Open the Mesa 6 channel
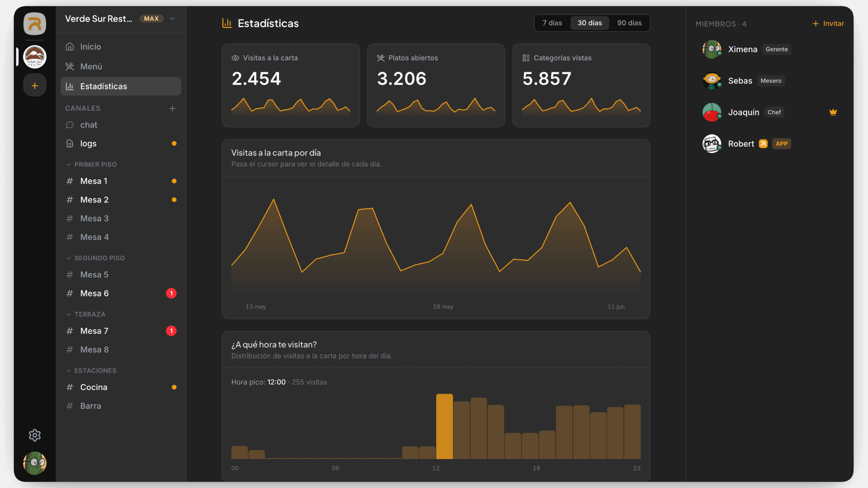 pyautogui.click(x=121, y=293)
